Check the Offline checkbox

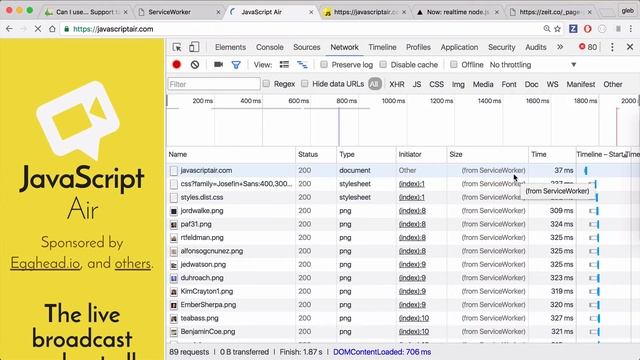(453, 64)
